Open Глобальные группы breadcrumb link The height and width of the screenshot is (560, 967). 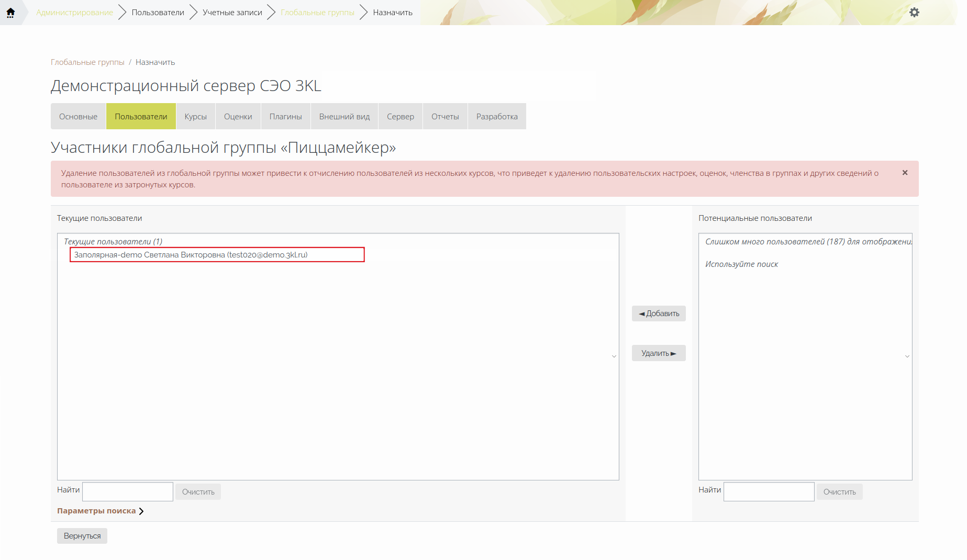tap(87, 62)
